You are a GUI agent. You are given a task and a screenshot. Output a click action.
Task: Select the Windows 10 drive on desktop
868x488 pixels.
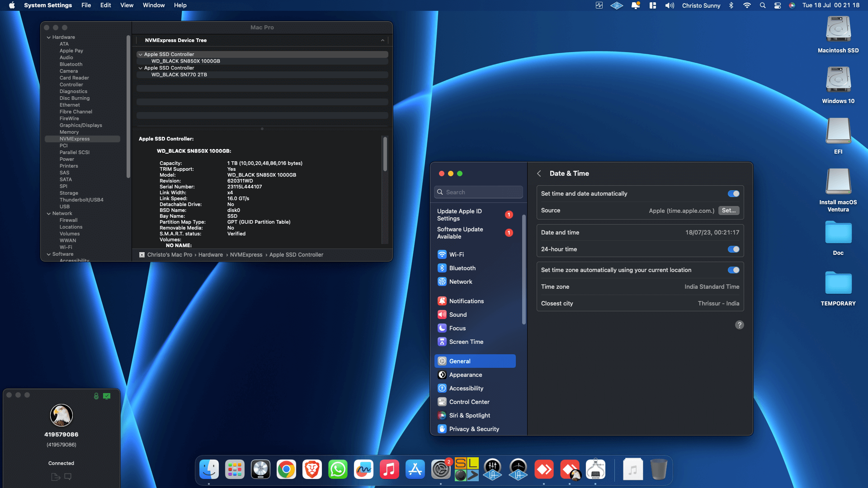pos(838,85)
